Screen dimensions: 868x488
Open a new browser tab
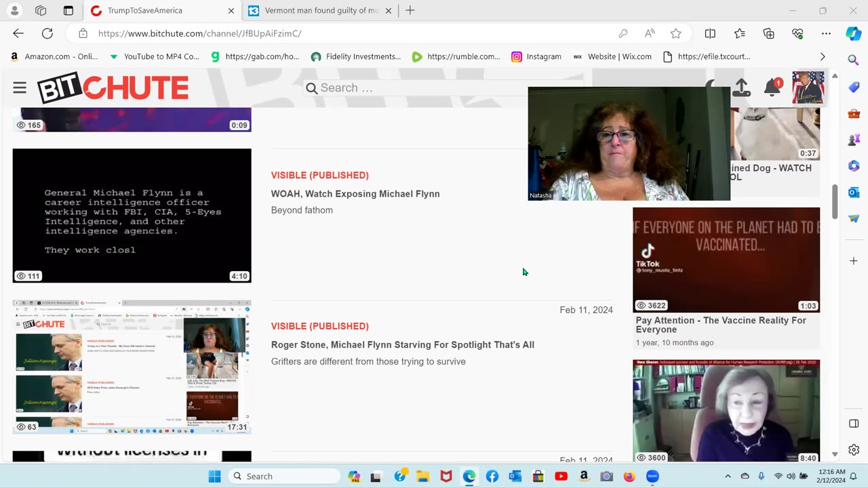point(410,11)
